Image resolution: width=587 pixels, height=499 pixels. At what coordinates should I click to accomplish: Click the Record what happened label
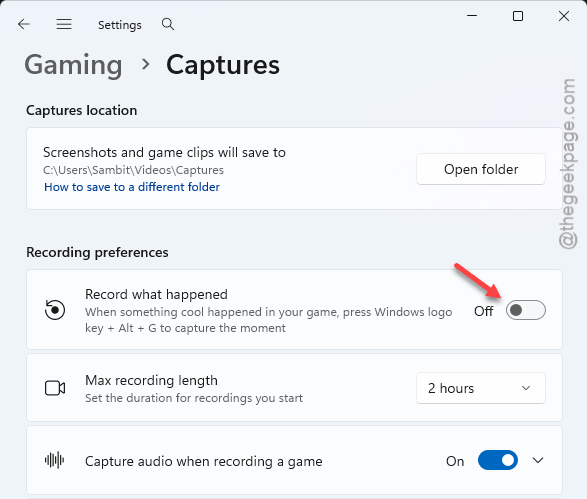[x=156, y=295]
